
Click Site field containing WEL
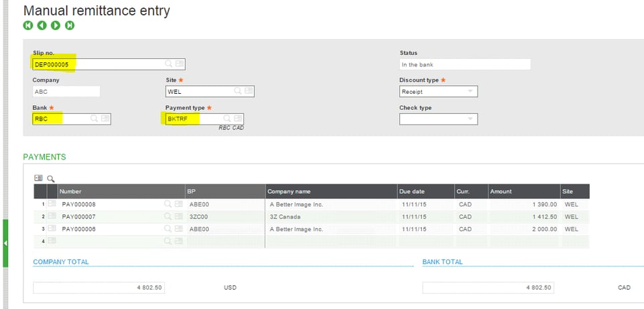[x=210, y=92]
